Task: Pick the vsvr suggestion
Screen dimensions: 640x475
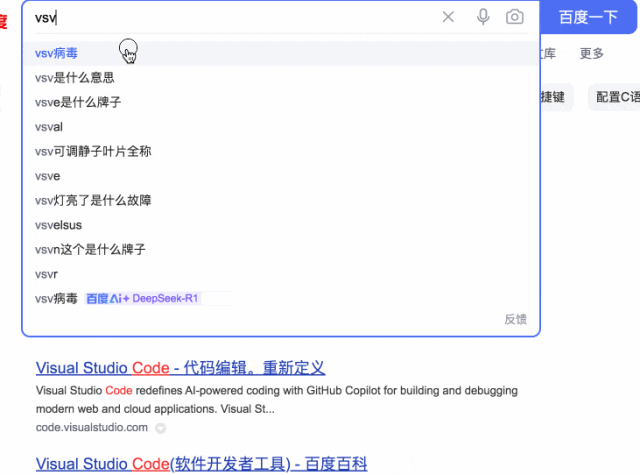Action: pos(282,274)
